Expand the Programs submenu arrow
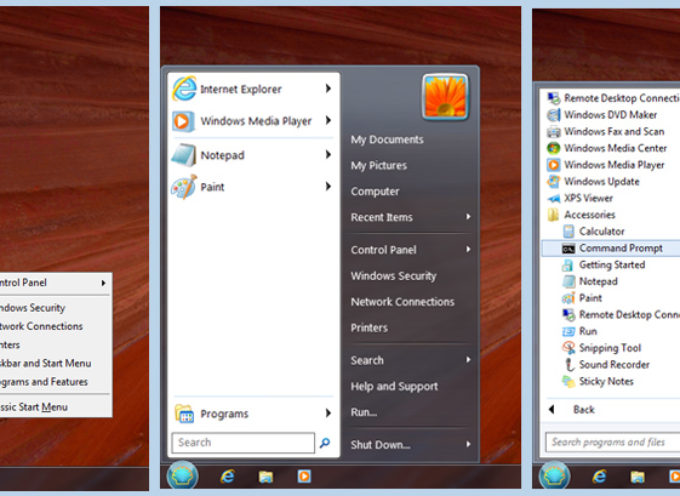Viewport: 680px width, 496px height. pos(328,413)
